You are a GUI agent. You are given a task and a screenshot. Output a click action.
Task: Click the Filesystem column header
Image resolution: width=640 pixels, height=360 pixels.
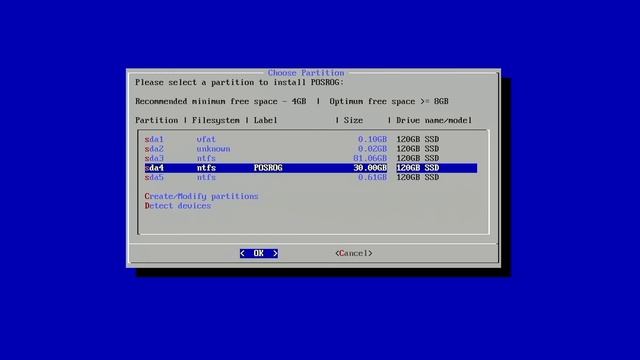pyautogui.click(x=216, y=120)
